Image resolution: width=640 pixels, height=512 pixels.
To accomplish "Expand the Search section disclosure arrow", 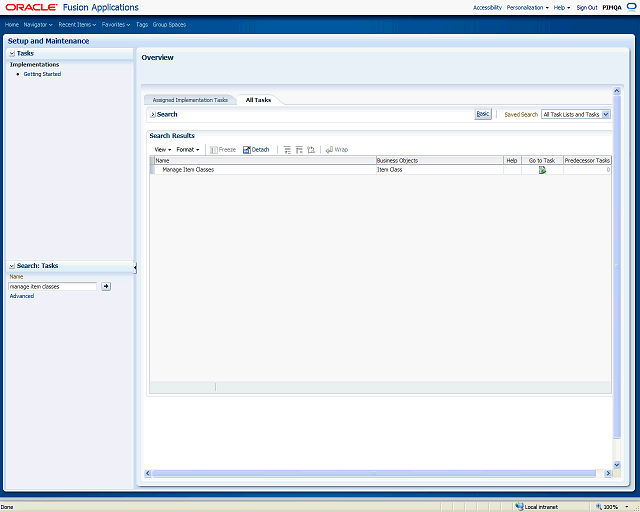I will point(153,115).
